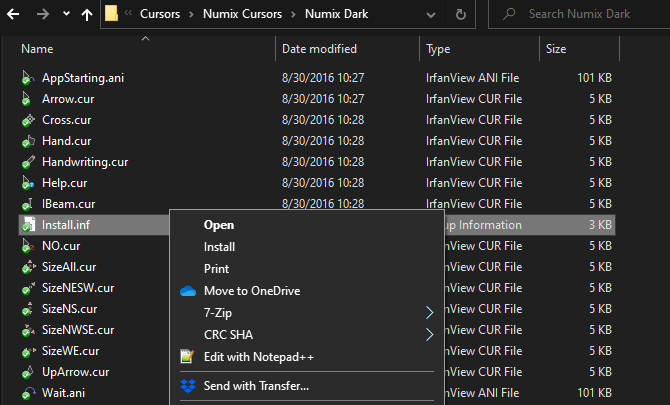
Task: Sort by Type column header
Action: (x=438, y=49)
